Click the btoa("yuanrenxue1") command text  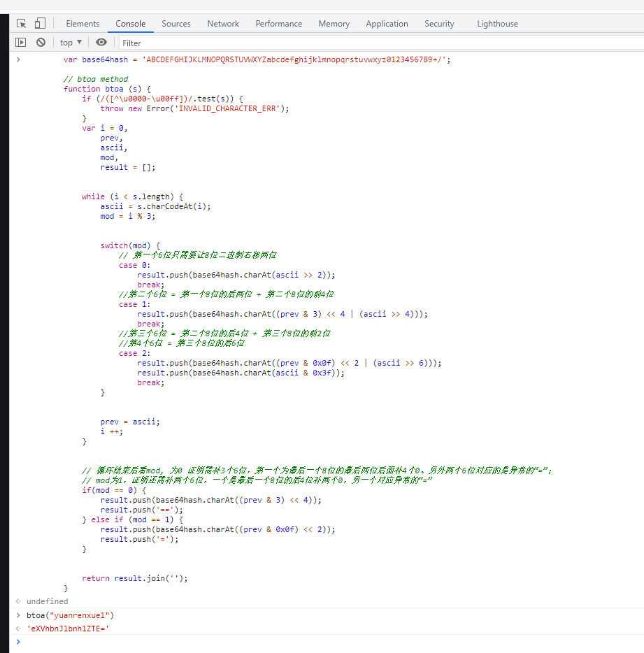[70, 615]
